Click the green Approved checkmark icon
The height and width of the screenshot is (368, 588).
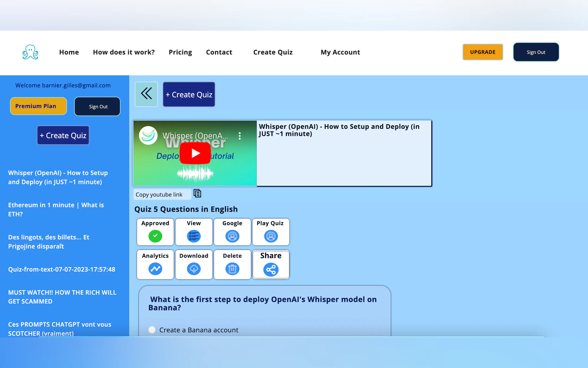coord(155,236)
